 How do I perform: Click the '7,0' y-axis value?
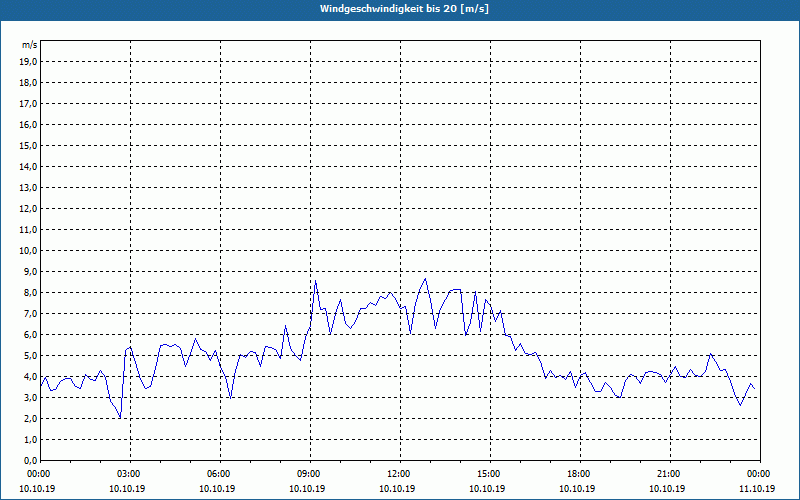30,313
